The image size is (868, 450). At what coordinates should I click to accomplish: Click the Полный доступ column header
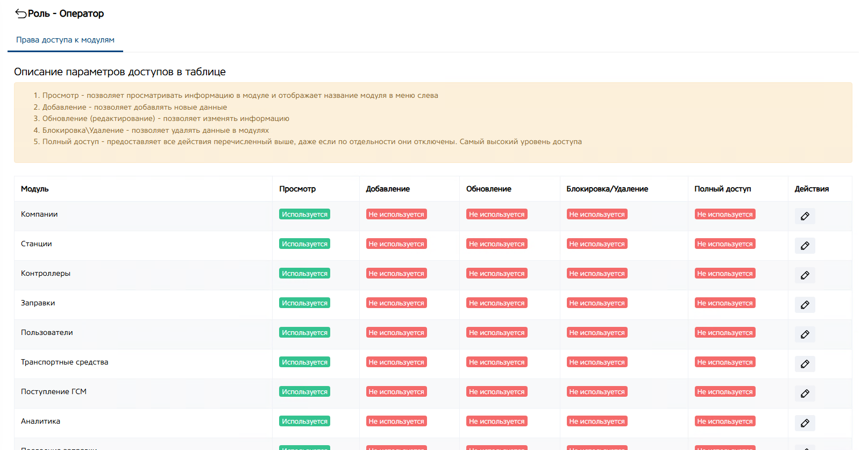coord(722,189)
